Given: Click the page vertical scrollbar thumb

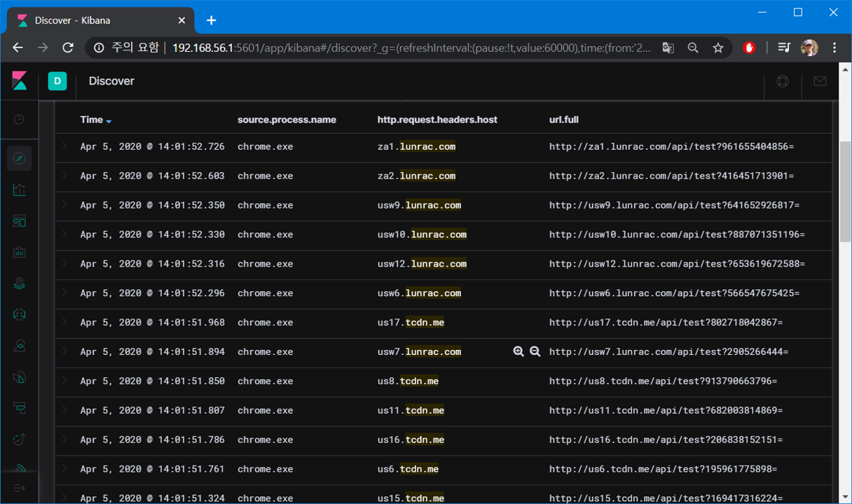Looking at the screenshot, I should (845, 191).
